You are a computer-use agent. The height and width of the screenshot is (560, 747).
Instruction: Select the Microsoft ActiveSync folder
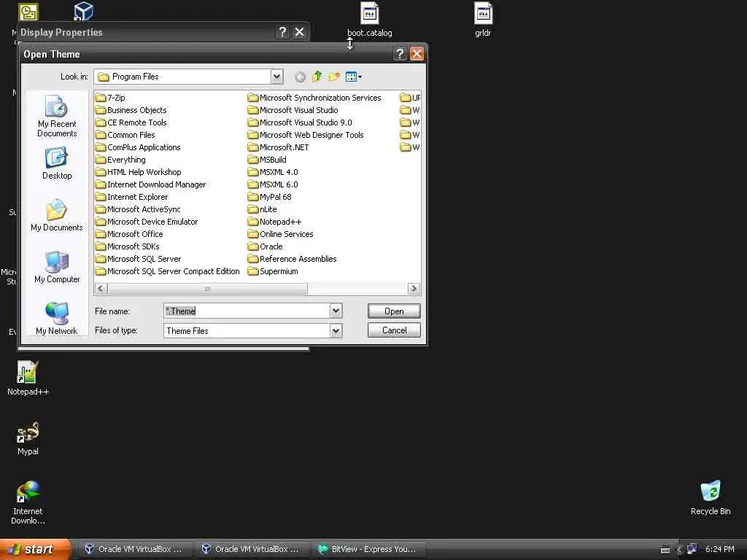pyautogui.click(x=138, y=209)
